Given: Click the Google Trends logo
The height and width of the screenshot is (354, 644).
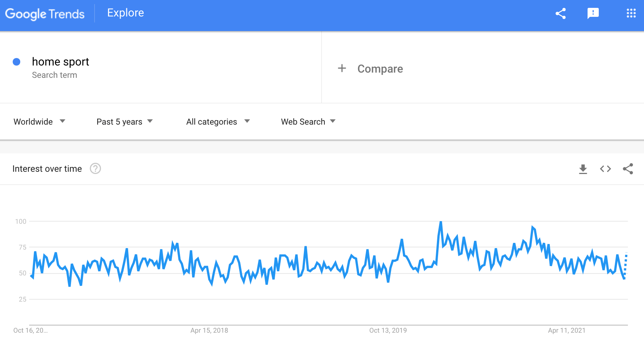Looking at the screenshot, I should [x=45, y=14].
